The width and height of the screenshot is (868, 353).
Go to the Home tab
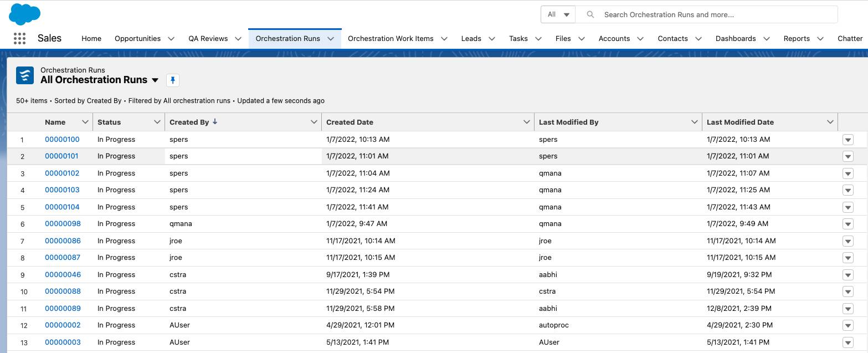click(x=91, y=39)
